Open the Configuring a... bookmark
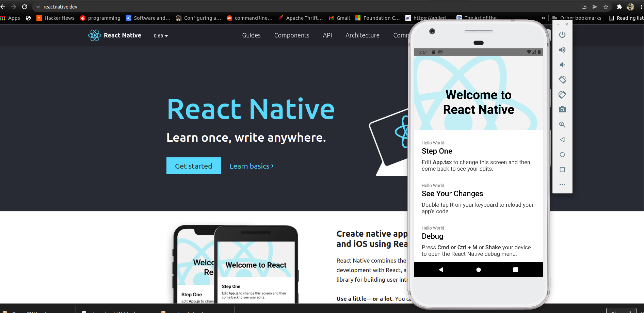 (198, 18)
